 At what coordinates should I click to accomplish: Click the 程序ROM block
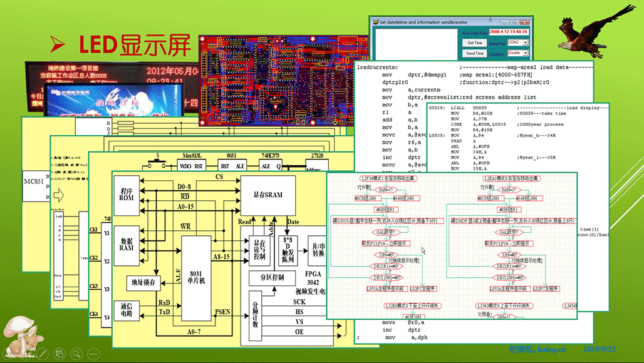point(127,195)
